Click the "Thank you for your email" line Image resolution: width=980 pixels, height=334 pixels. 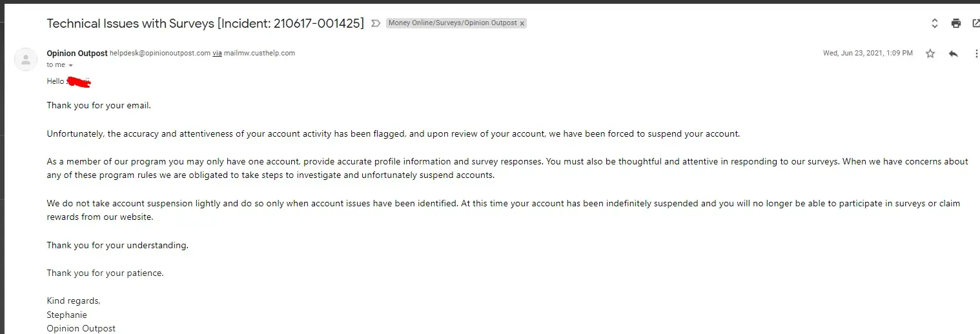[99, 105]
